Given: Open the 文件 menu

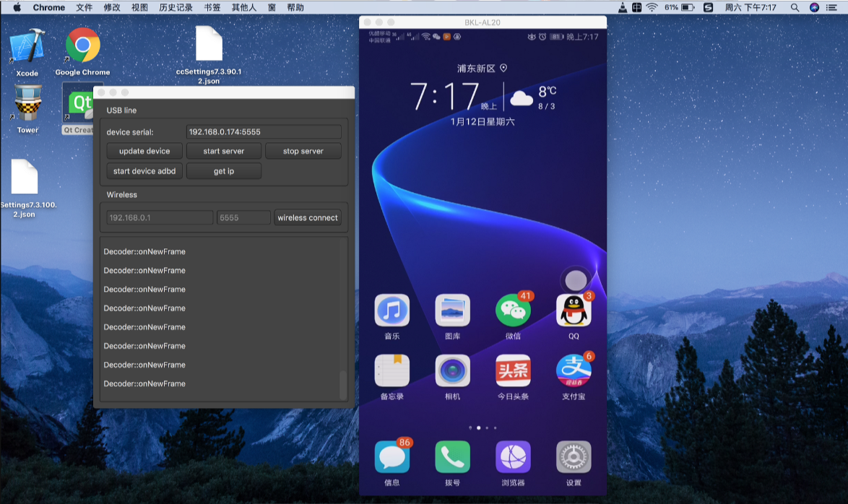Looking at the screenshot, I should pyautogui.click(x=84, y=7).
